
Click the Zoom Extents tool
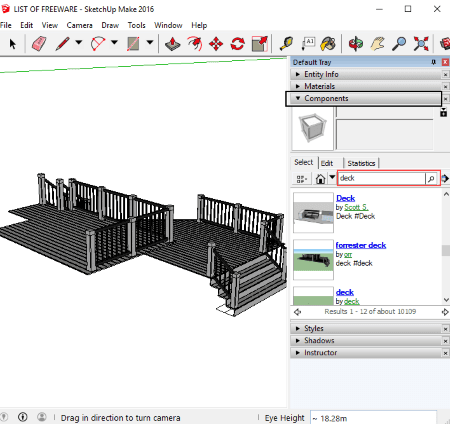tap(421, 44)
